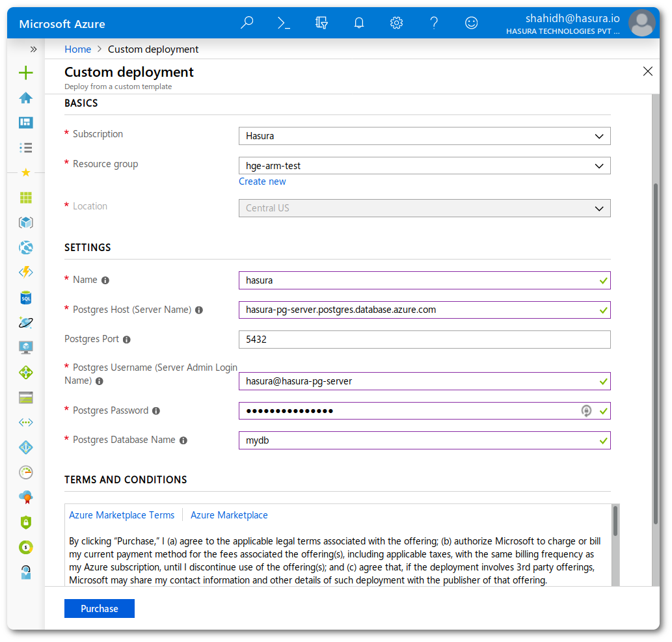Image resolution: width=672 pixels, height=642 pixels.
Task: Open directory and subscription filter icon
Action: coord(321,22)
